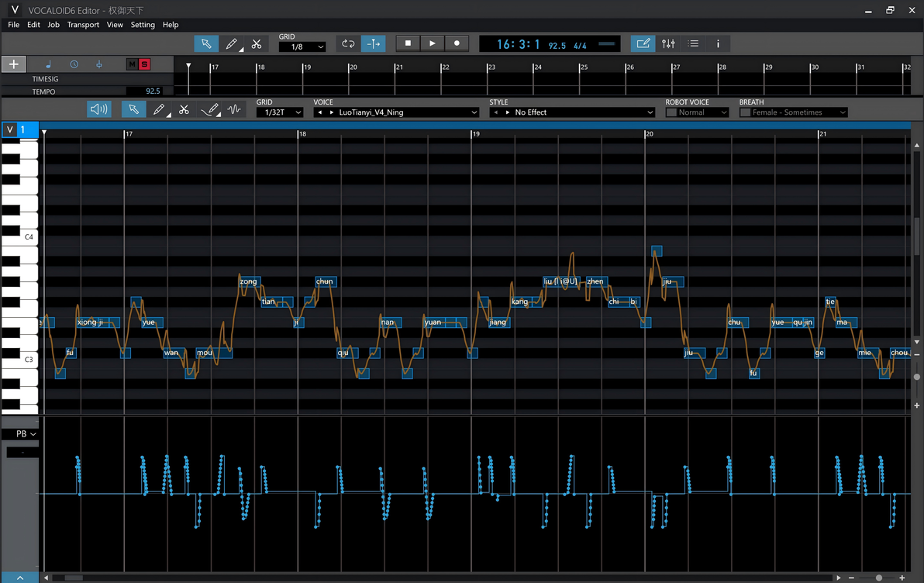924x583 pixels.
Task: Click the horizontal zoom slider handle
Action: (878, 578)
